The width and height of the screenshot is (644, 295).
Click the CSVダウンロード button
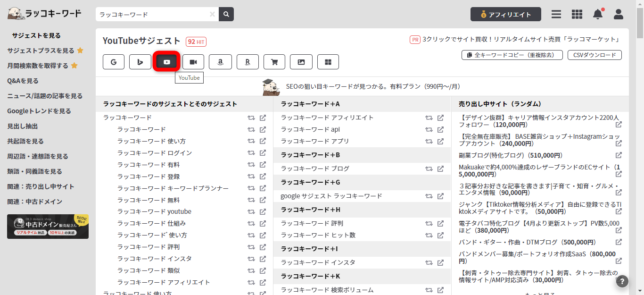[594, 55]
